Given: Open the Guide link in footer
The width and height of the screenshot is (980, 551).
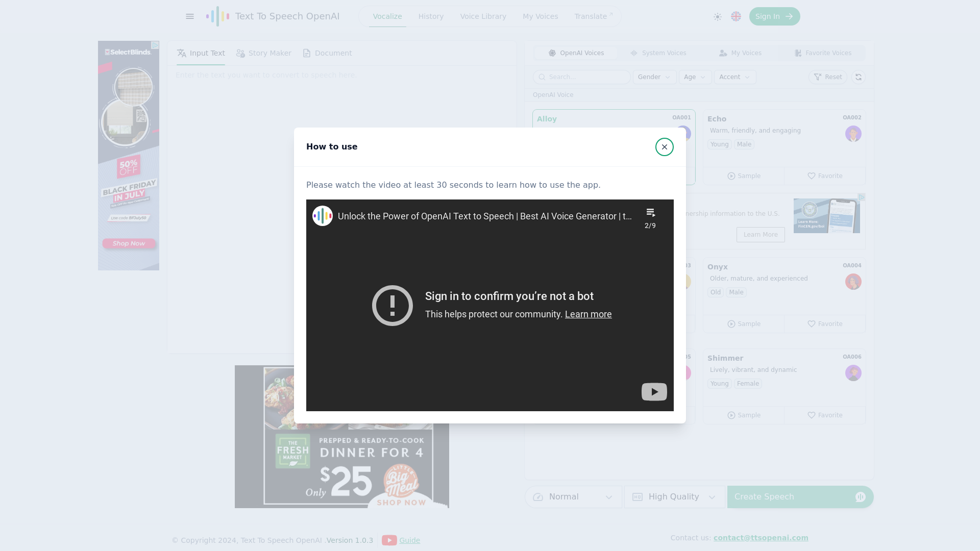Looking at the screenshot, I should (409, 540).
